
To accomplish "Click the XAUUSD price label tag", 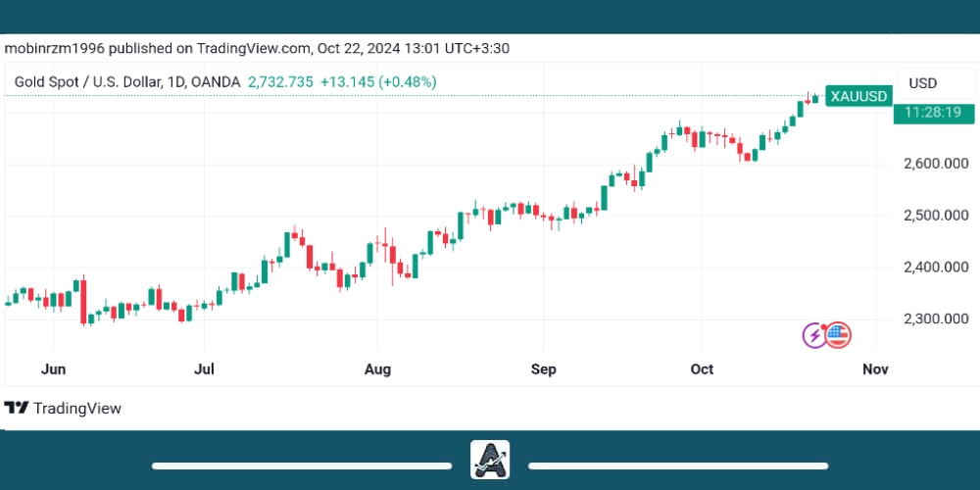I will coord(858,96).
